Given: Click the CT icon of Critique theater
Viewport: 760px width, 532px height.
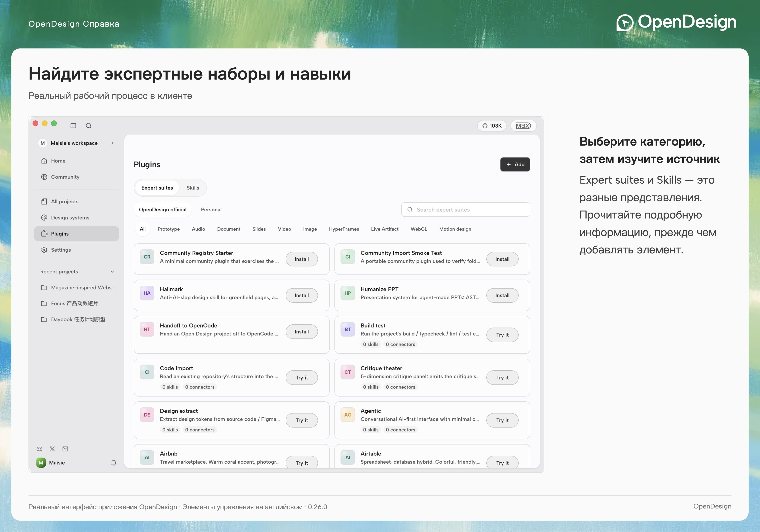Looking at the screenshot, I should tap(347, 372).
